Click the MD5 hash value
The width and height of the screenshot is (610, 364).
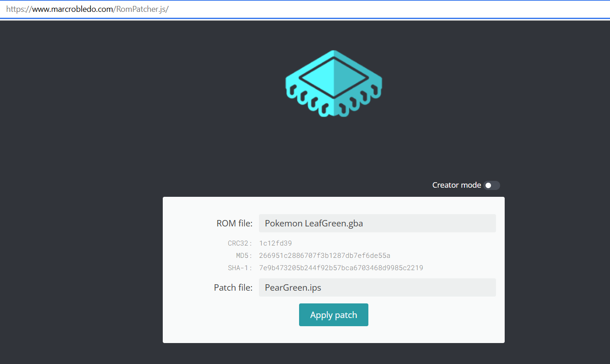[324, 256]
